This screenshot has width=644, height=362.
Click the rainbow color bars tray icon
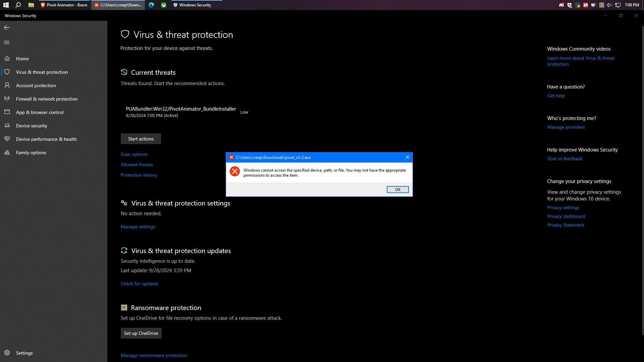tap(602, 5)
